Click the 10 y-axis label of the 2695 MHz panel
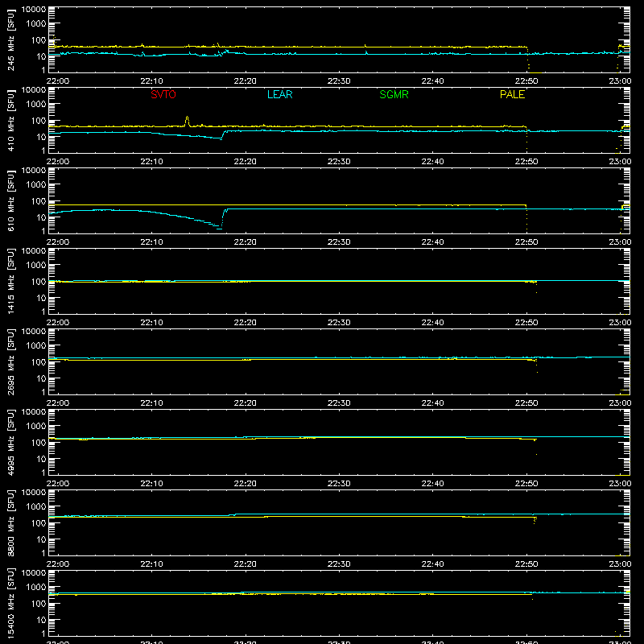644x644 pixels. (41, 378)
